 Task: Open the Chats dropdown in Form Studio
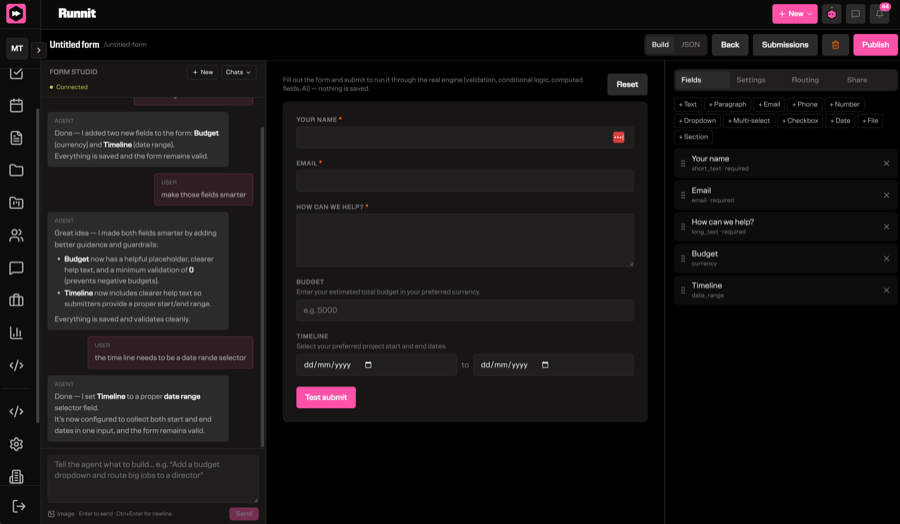coord(238,72)
